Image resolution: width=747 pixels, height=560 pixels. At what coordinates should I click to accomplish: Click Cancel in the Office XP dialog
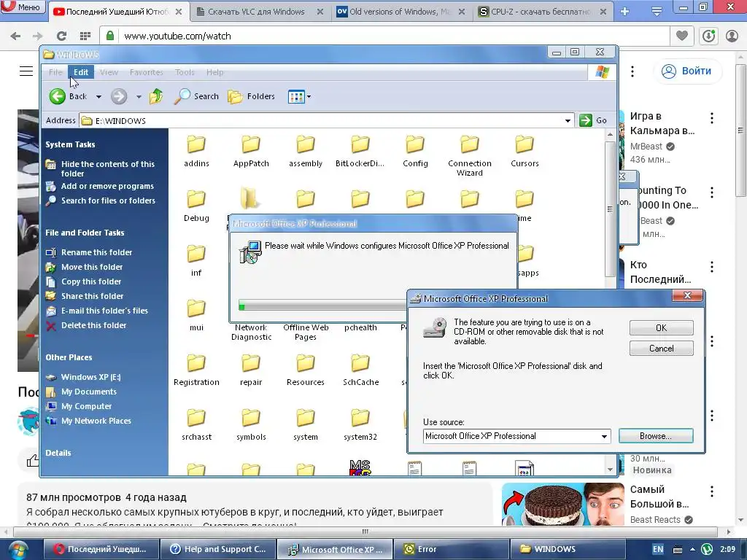(661, 349)
